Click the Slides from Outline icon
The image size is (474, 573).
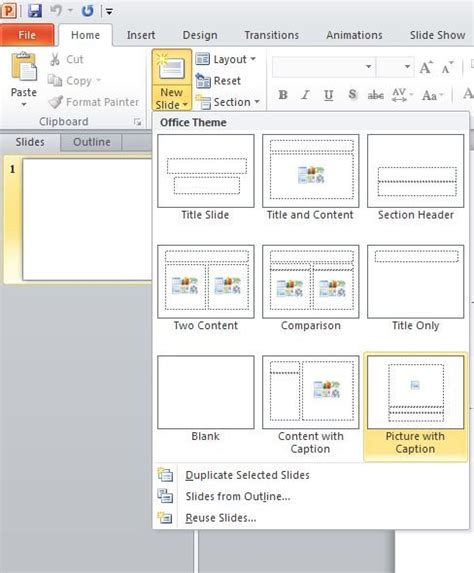click(x=165, y=496)
